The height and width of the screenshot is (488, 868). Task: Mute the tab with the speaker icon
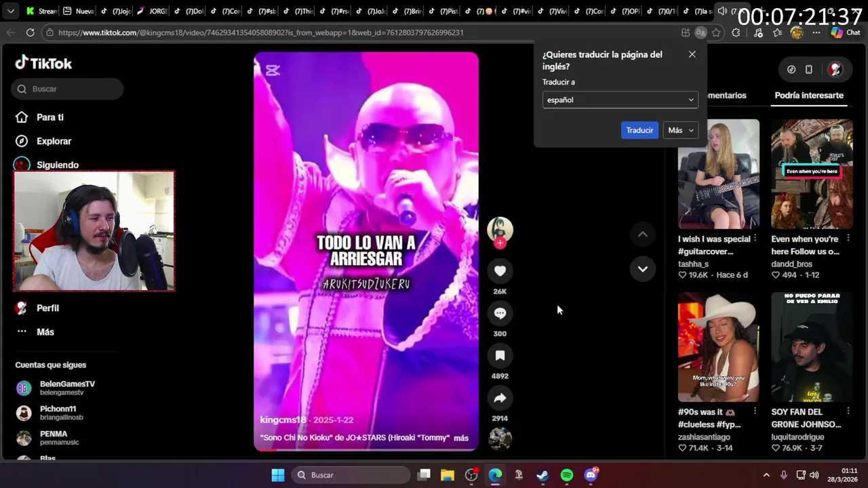pyautogui.click(x=722, y=11)
